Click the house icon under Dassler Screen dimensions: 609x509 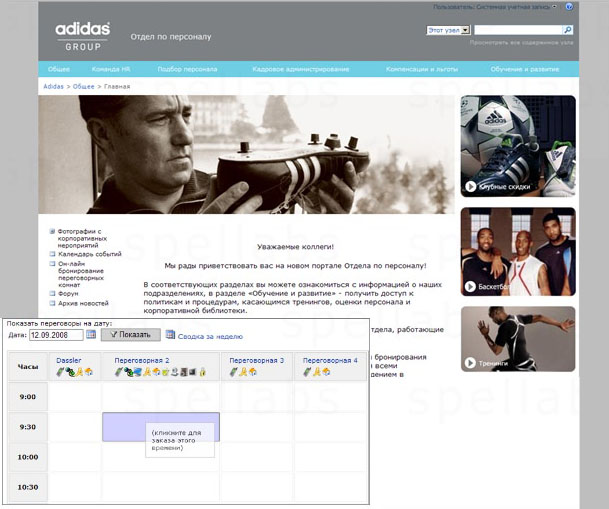click(x=89, y=372)
